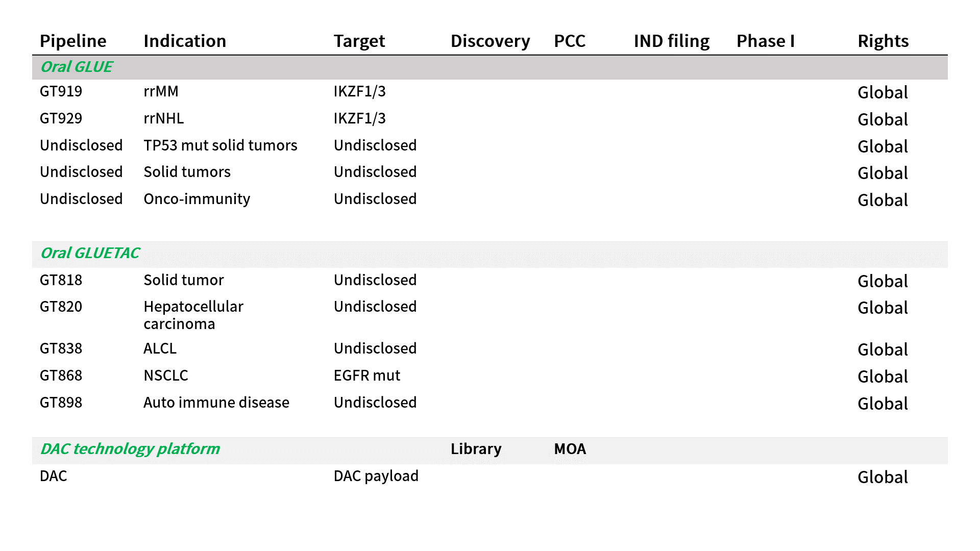Click the EGFR mut target
Screen dimensions: 980x551
[x=367, y=375]
